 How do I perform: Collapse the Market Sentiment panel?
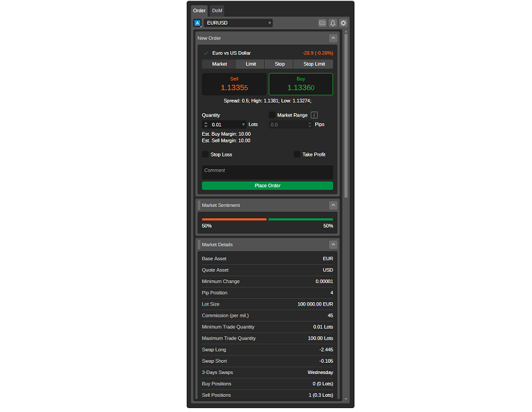click(333, 205)
